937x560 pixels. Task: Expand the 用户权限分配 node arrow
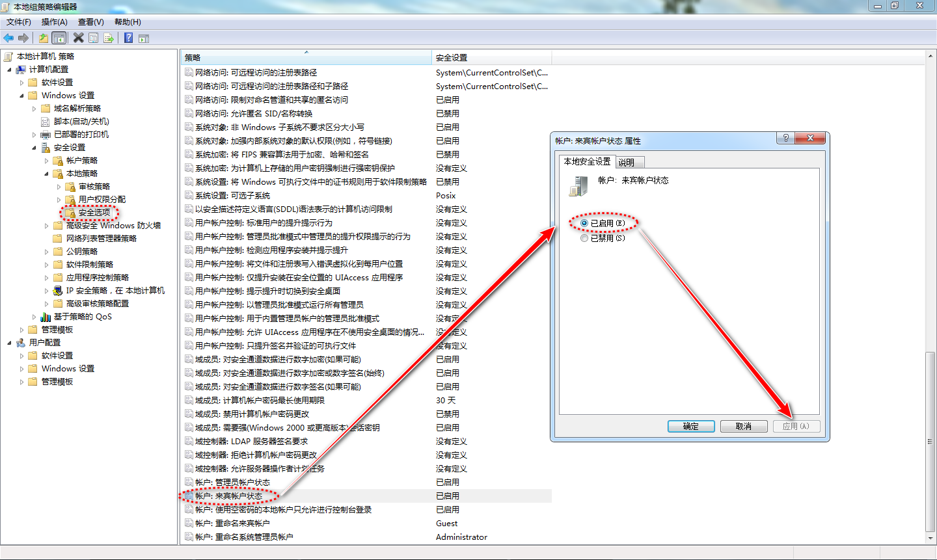pos(59,200)
